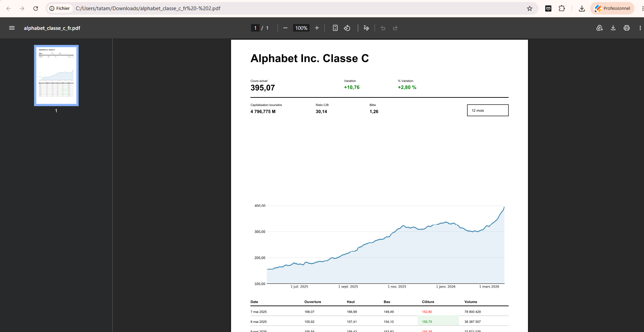
Task: Save the PDF to Google Drive
Action: (600, 28)
